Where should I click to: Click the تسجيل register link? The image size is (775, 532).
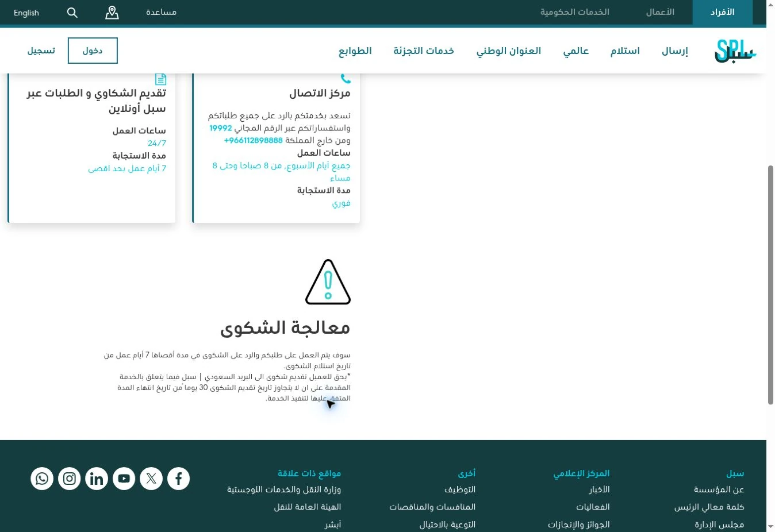click(41, 51)
